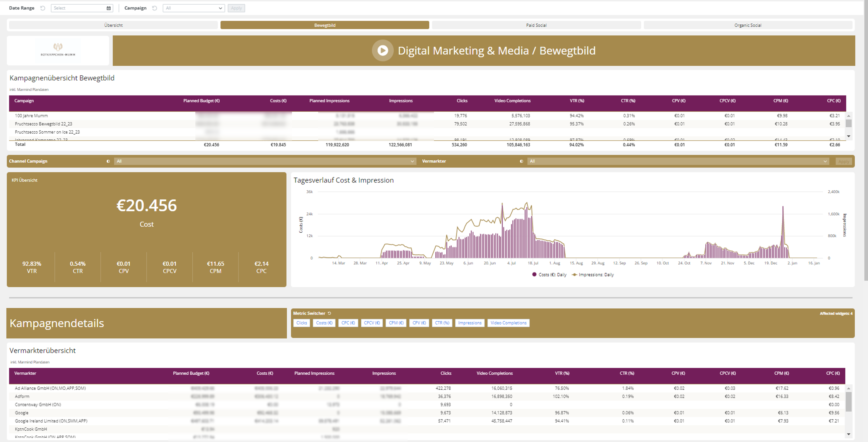The image size is (868, 442).
Task: Click the Channel Campaign half-circle icon
Action: click(x=108, y=161)
